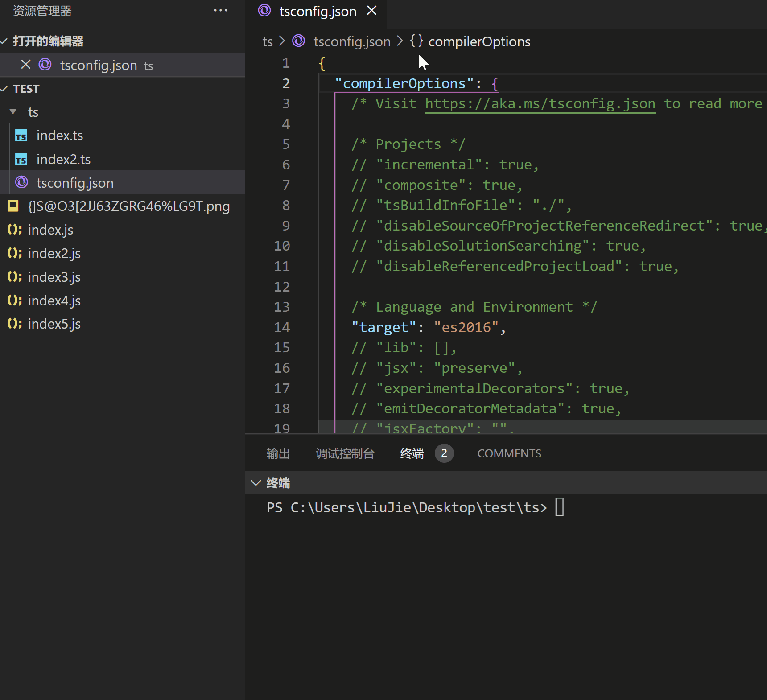Click the TypeScript icon beside index2.ts
Image resolution: width=767 pixels, height=700 pixels.
point(21,159)
